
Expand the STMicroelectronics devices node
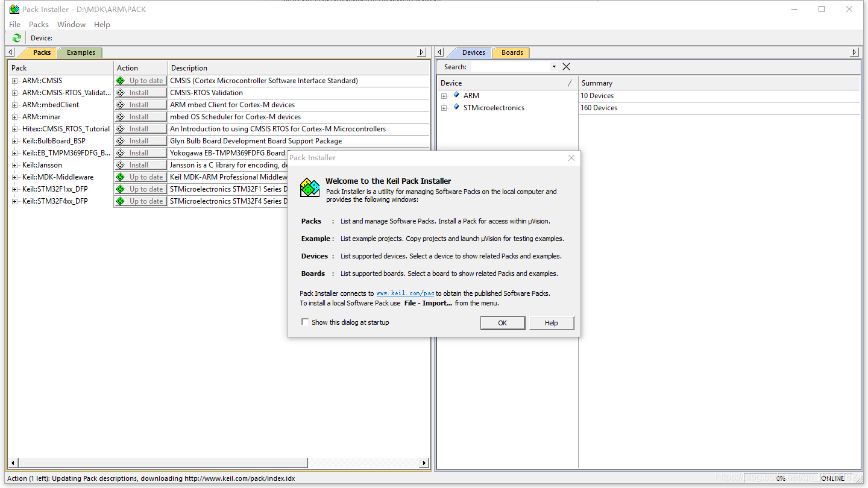coord(444,108)
